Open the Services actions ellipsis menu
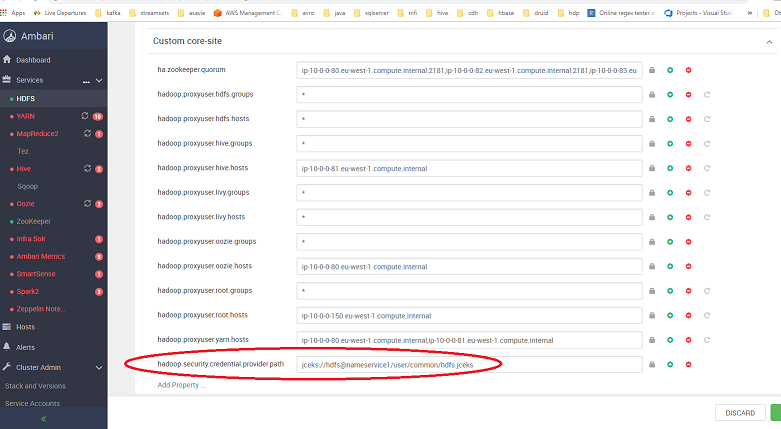 [86, 81]
